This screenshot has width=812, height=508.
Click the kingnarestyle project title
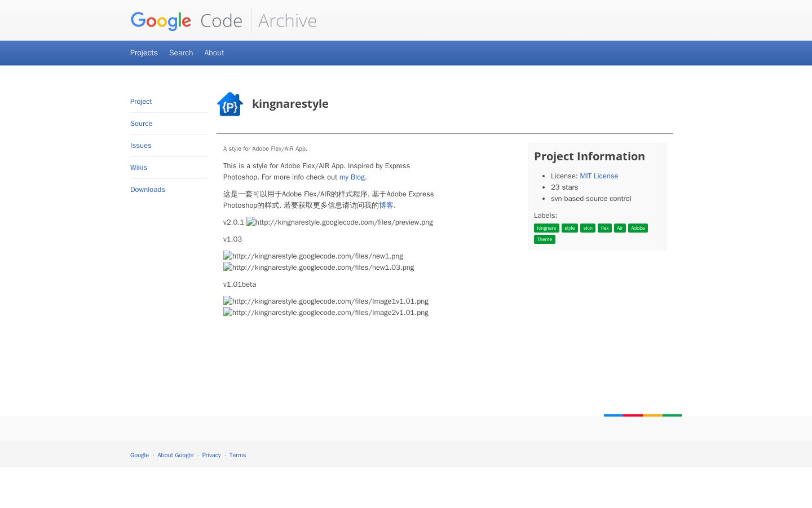(290, 104)
